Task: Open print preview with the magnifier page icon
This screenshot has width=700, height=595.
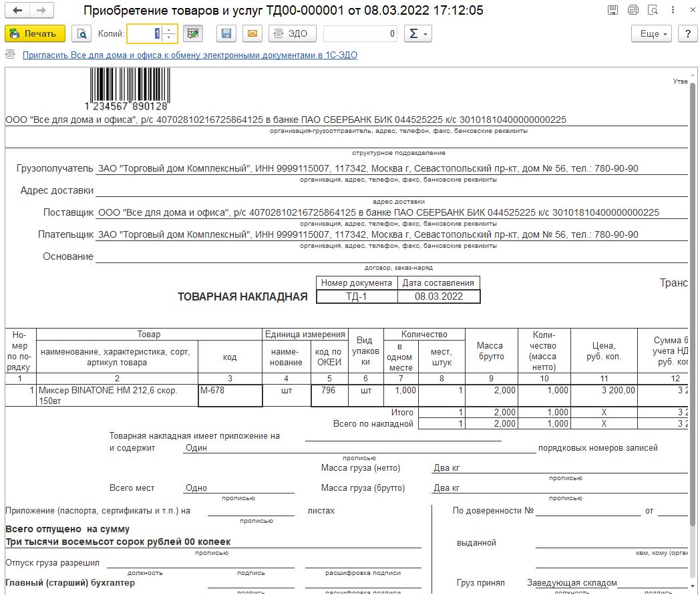Action: [x=81, y=33]
